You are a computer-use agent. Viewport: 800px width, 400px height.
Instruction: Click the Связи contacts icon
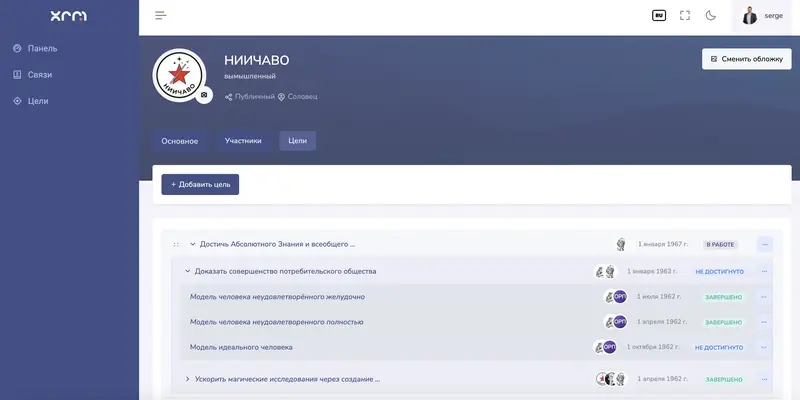click(17, 74)
